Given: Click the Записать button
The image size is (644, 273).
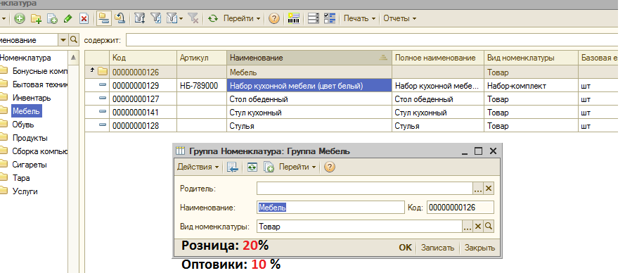Looking at the screenshot, I should (x=437, y=248).
